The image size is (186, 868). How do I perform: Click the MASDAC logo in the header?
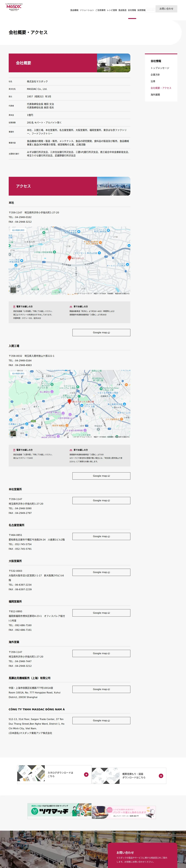point(14,7)
